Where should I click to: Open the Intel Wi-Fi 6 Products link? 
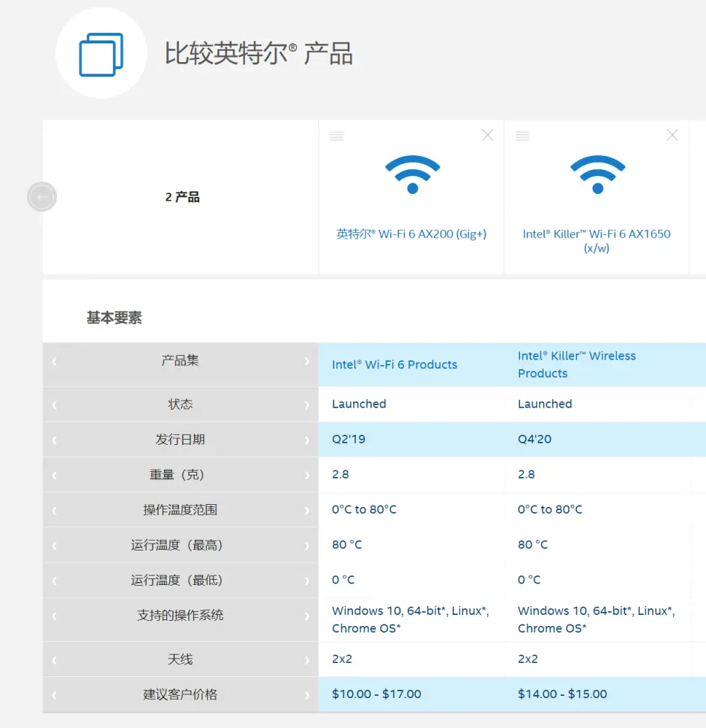click(394, 365)
